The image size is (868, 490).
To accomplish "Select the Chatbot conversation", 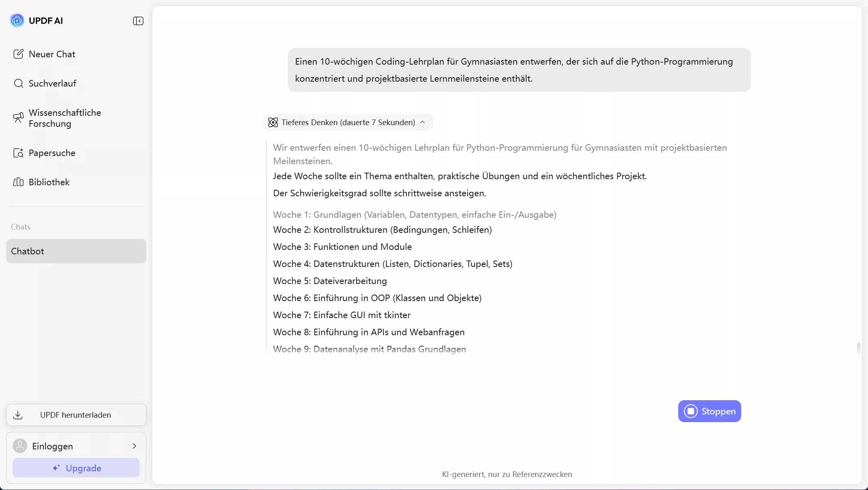I will 76,251.
